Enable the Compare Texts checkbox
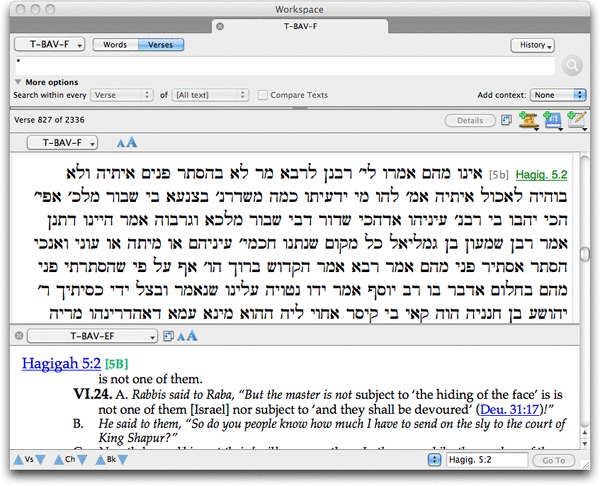This screenshot has height=486, width=600. click(262, 95)
